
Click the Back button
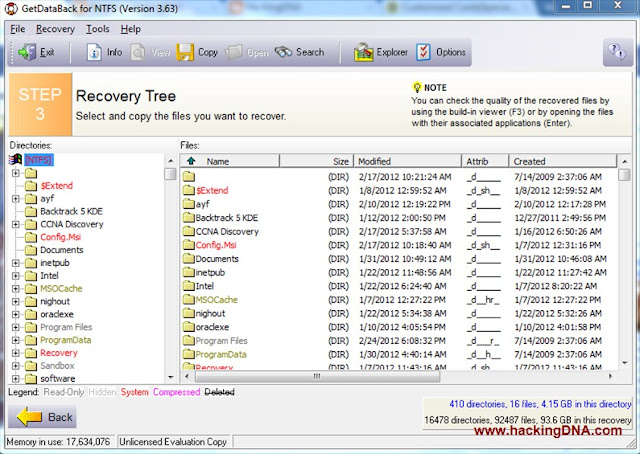[42, 417]
